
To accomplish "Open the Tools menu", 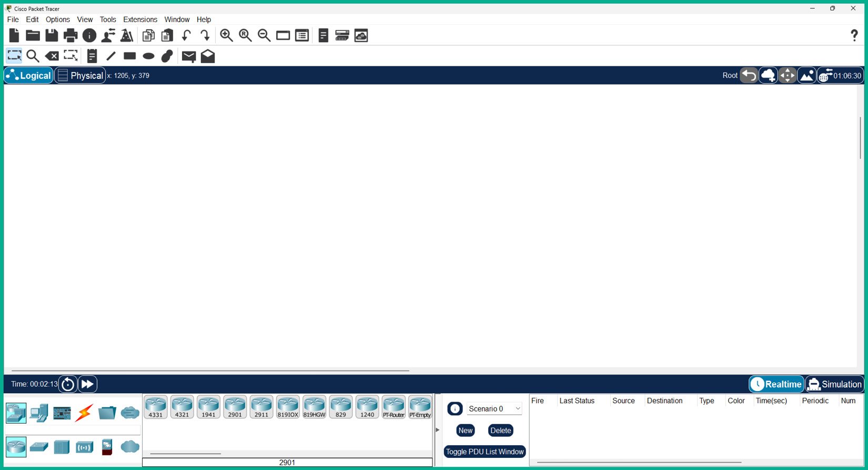I will tap(108, 19).
